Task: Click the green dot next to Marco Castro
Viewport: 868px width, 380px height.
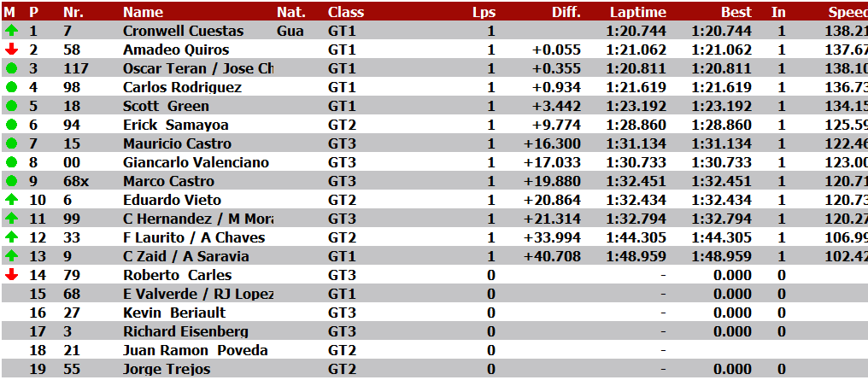Action: click(11, 181)
